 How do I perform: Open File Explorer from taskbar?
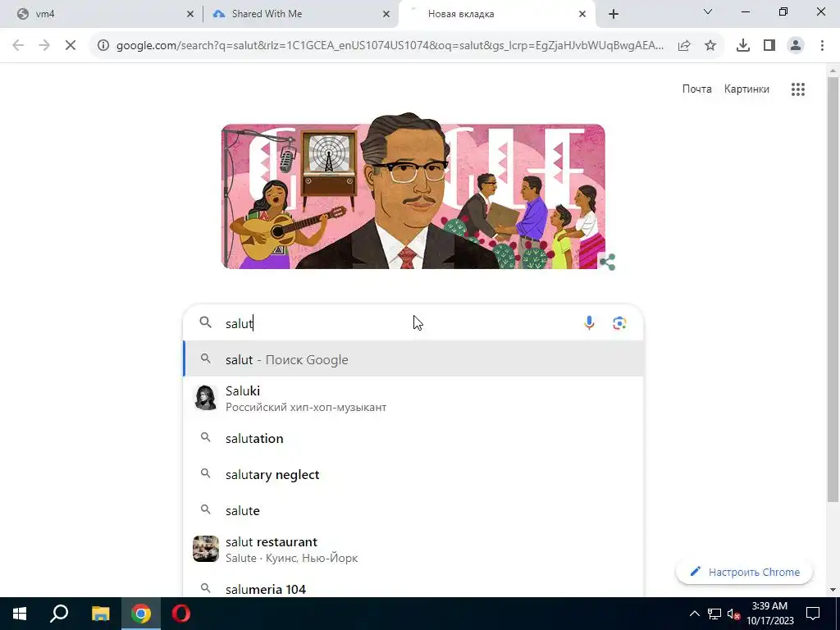pyautogui.click(x=100, y=614)
